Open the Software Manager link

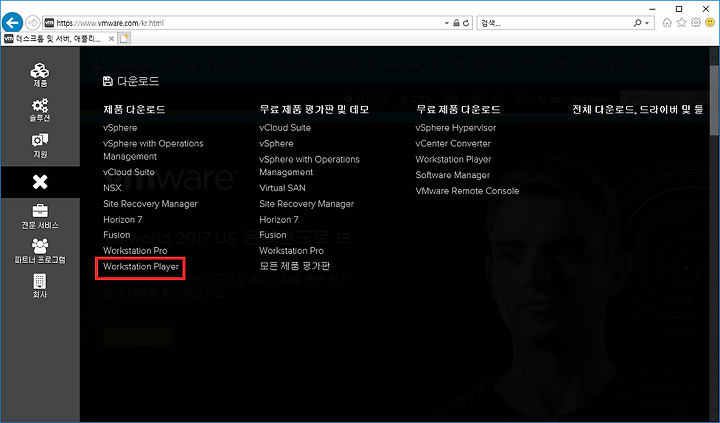[452, 175]
